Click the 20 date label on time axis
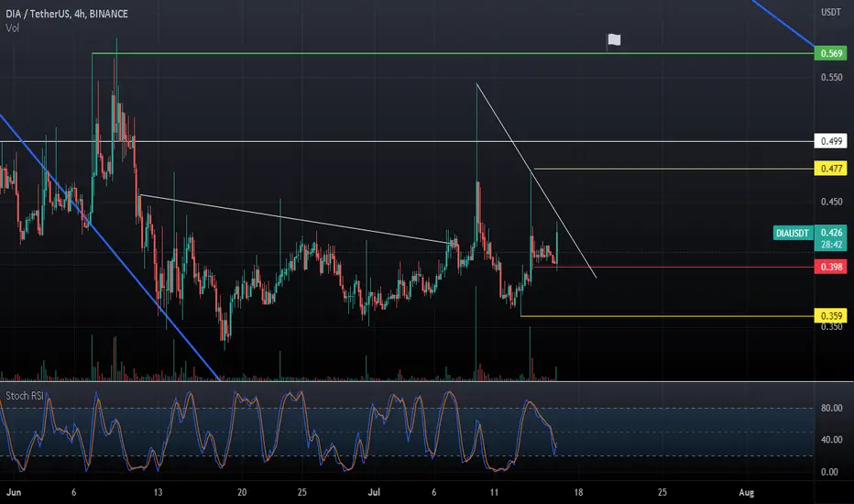Screen dimensions: 854x504 [x=242, y=493]
